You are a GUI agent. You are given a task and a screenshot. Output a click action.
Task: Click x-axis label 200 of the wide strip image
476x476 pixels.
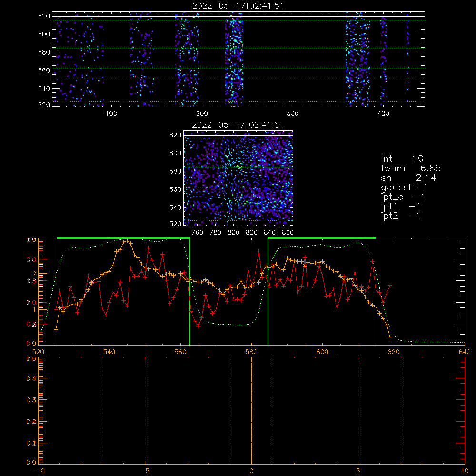click(202, 114)
